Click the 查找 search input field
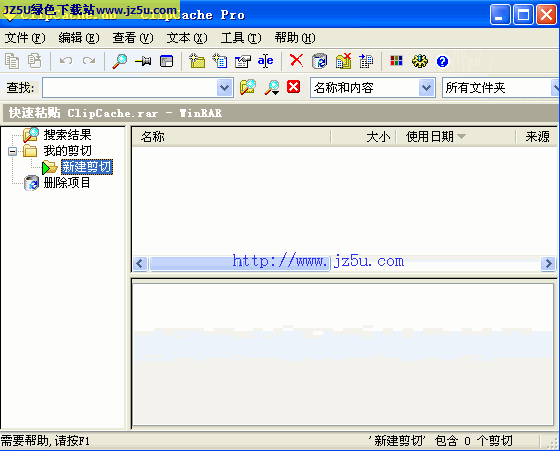Image resolution: width=560 pixels, height=451 pixels. [130, 87]
